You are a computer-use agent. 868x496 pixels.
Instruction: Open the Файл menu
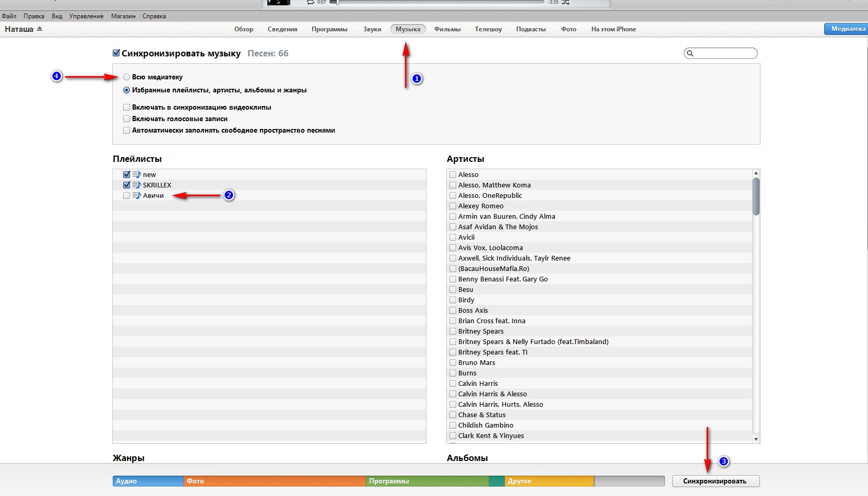click(9, 16)
